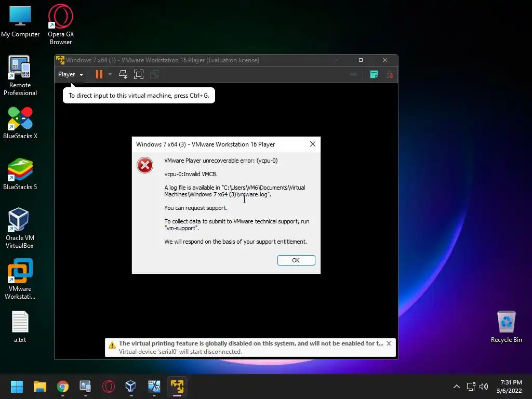
Task: Select the Remote Professional desktop shortcut
Action: click(20, 76)
